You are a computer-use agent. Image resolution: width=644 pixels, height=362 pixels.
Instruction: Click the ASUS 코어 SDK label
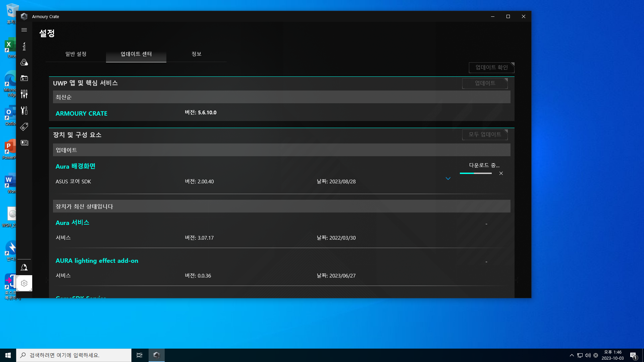point(73,181)
